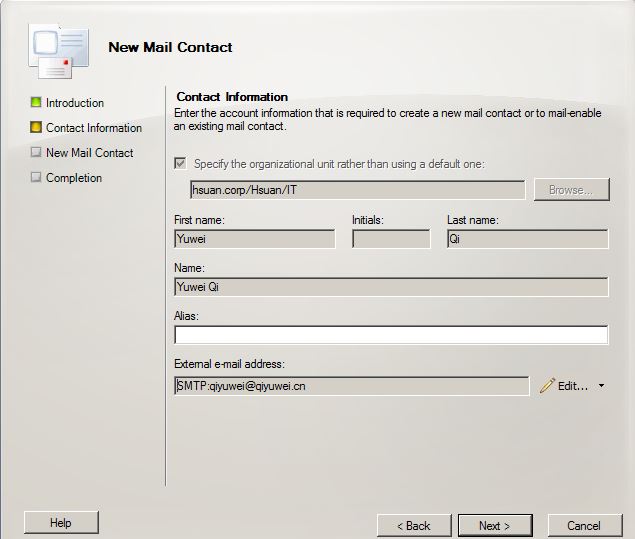This screenshot has height=539, width=635.
Task: Select the Introduction step label
Action: [75, 103]
